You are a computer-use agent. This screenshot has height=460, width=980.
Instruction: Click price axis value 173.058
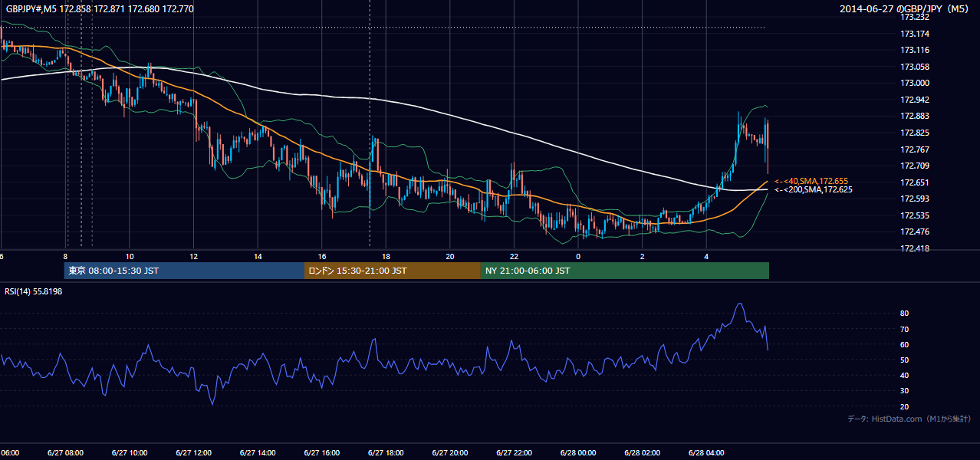(915, 67)
